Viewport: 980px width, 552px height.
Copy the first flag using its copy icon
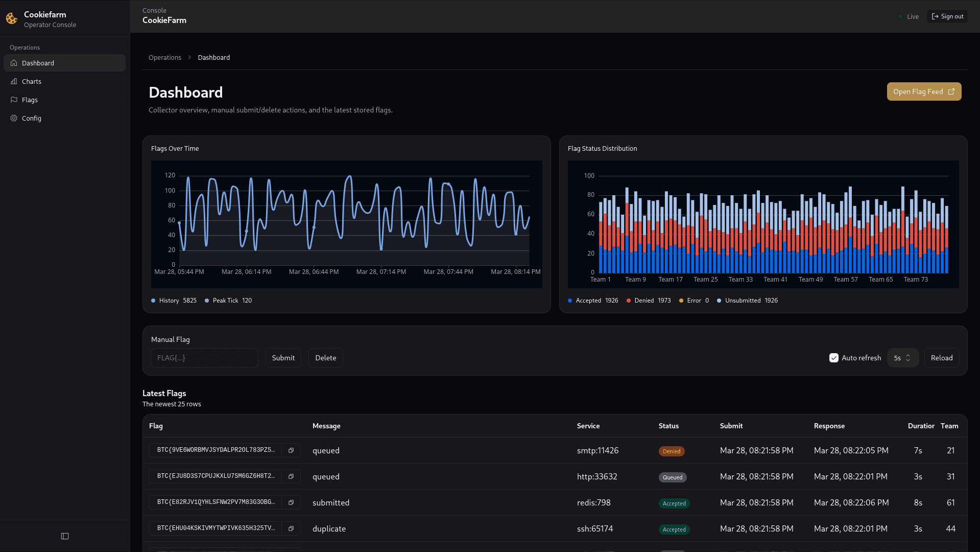pyautogui.click(x=291, y=450)
